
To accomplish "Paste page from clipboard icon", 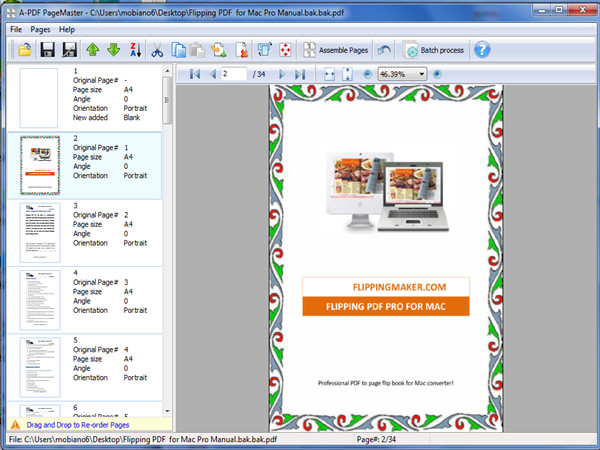I will 197,50.
